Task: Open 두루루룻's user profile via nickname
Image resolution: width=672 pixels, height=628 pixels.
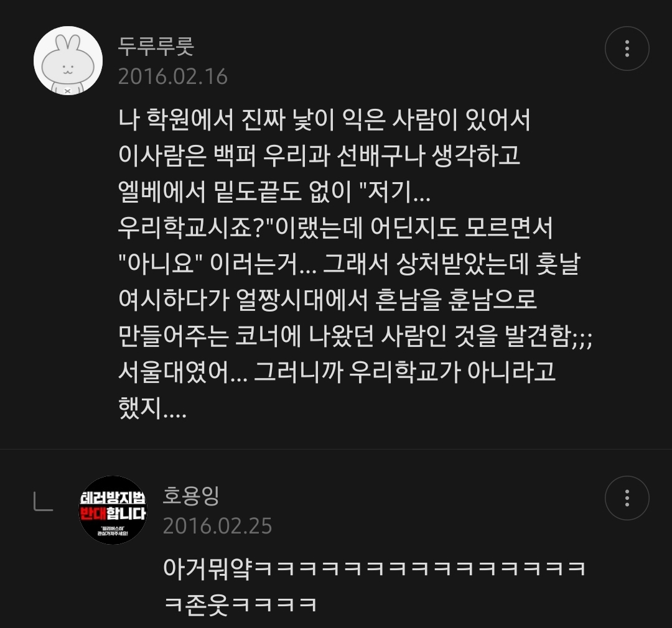Action: click(x=156, y=46)
